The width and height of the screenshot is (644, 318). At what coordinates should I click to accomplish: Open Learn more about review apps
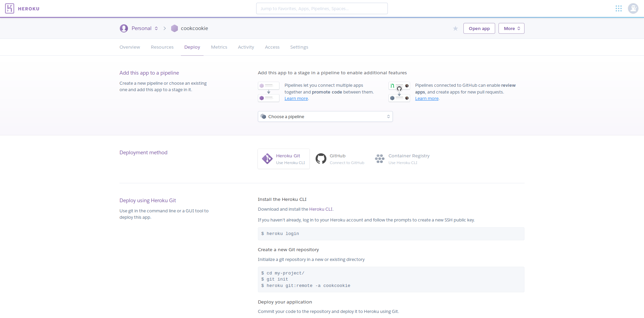point(427,99)
